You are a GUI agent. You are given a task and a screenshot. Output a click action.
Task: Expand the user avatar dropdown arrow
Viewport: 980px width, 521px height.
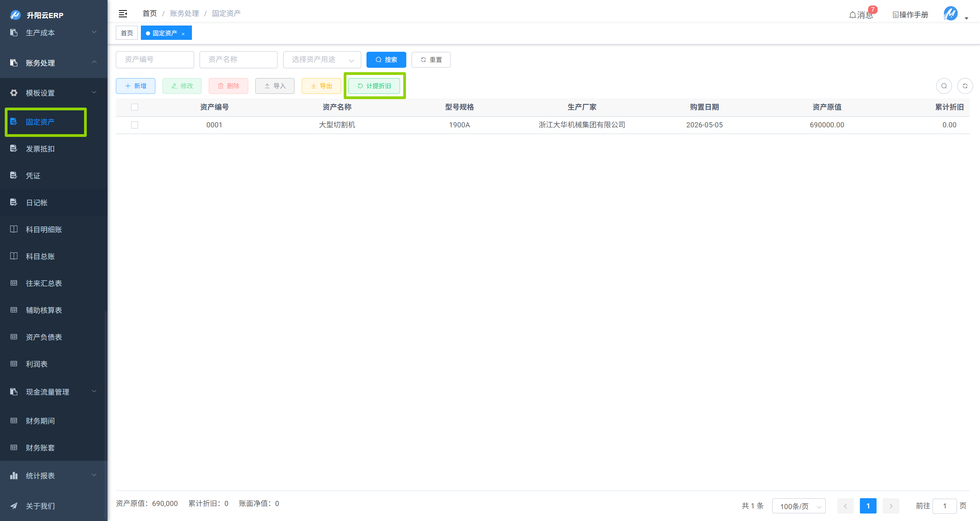point(966,18)
